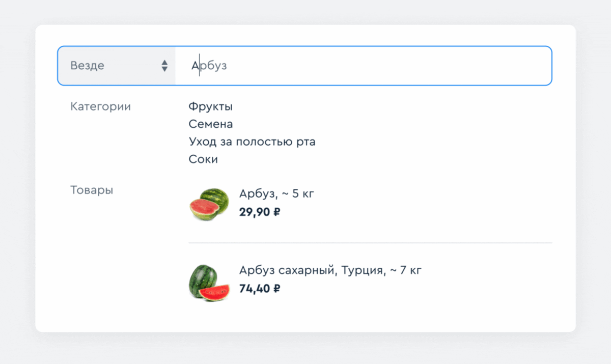Click the Категории section heading
The width and height of the screenshot is (611, 364).
[100, 107]
